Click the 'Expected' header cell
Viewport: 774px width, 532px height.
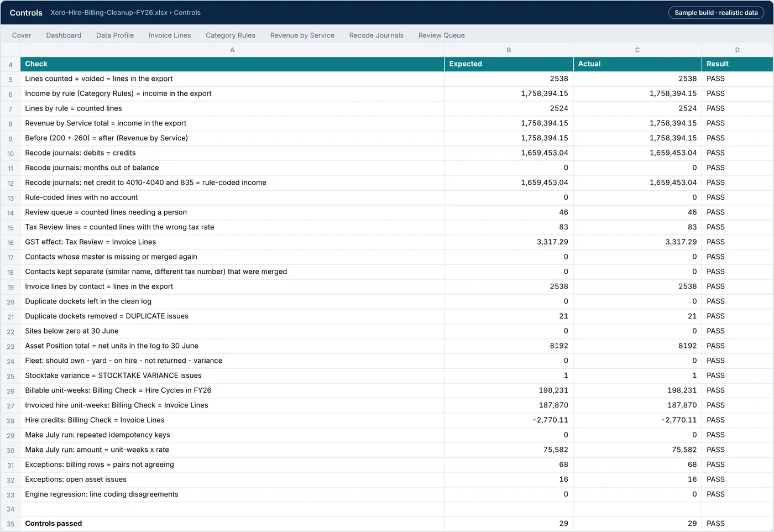509,64
